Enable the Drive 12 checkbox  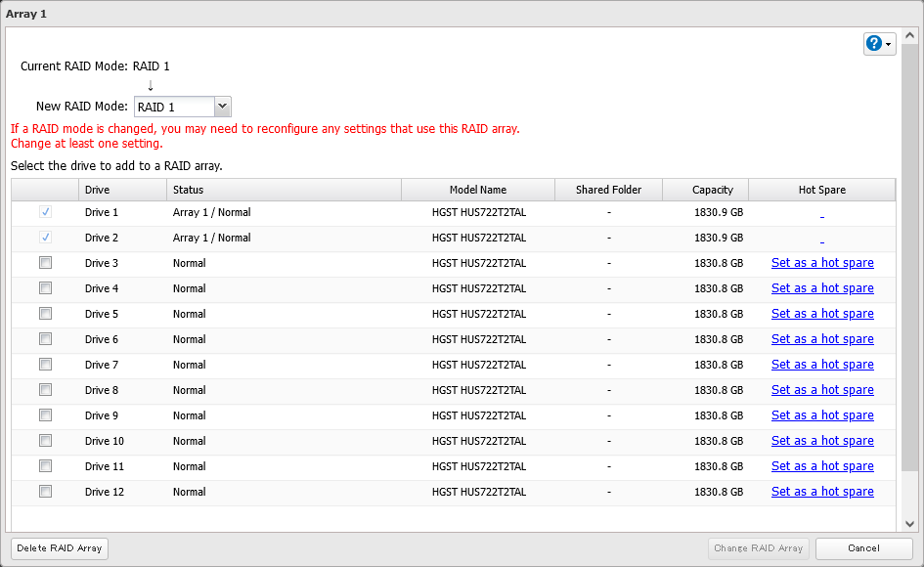(45, 492)
